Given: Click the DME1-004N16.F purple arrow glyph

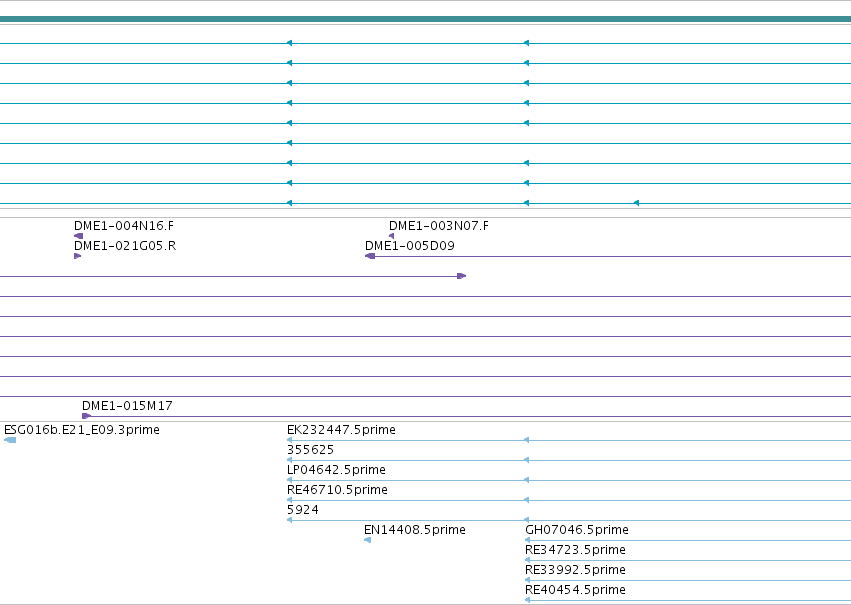Looking at the screenshot, I should [79, 236].
